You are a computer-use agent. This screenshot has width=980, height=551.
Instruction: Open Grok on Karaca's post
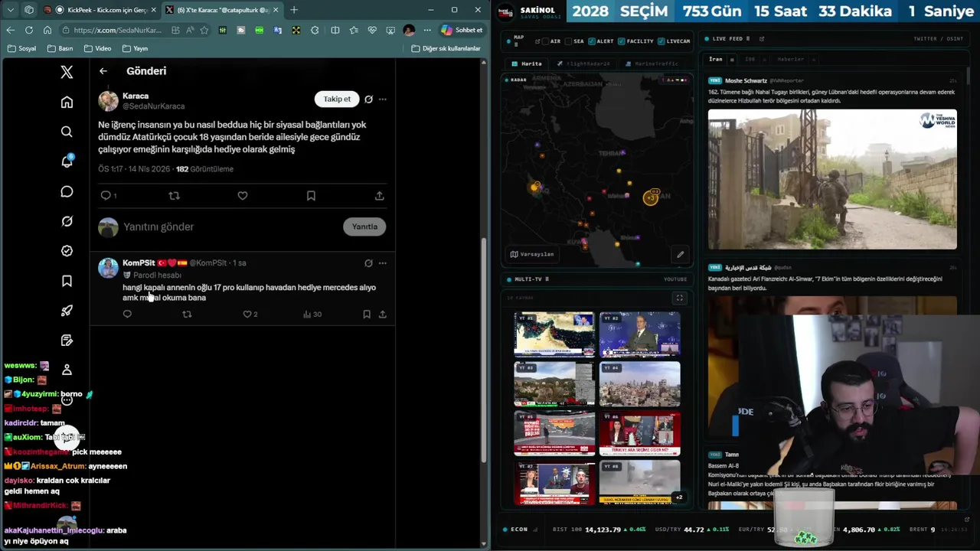(x=368, y=99)
